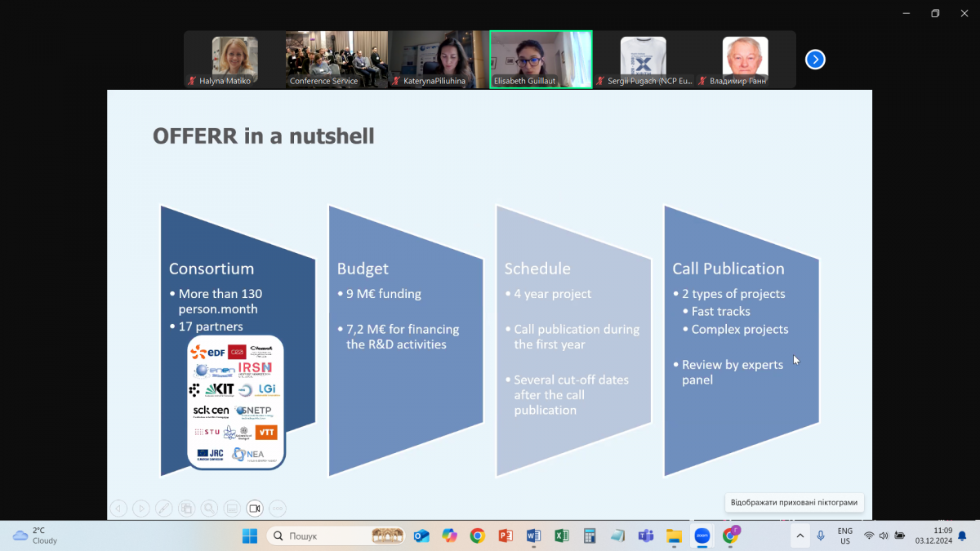
Task: Show more participants with blue arrow
Action: pos(815,60)
